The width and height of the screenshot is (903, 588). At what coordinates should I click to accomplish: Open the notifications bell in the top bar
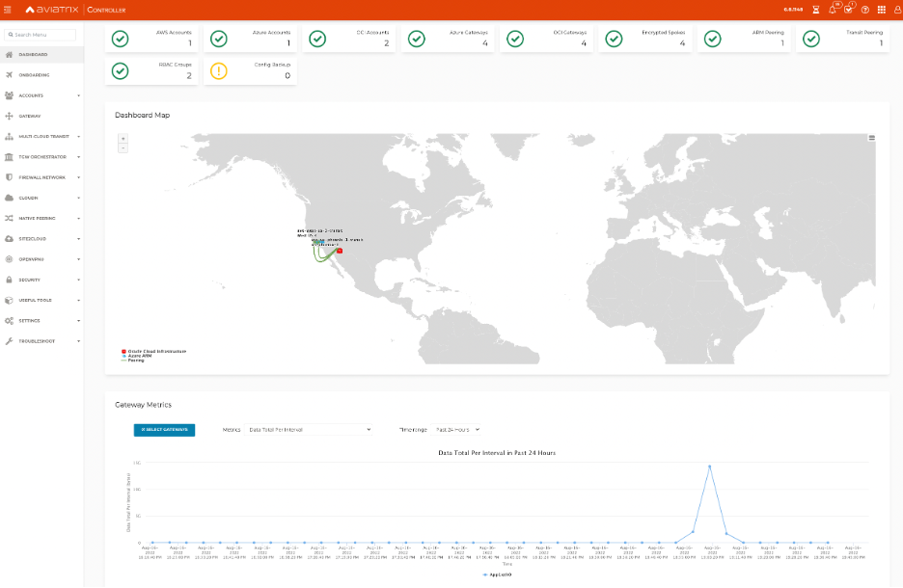point(832,10)
